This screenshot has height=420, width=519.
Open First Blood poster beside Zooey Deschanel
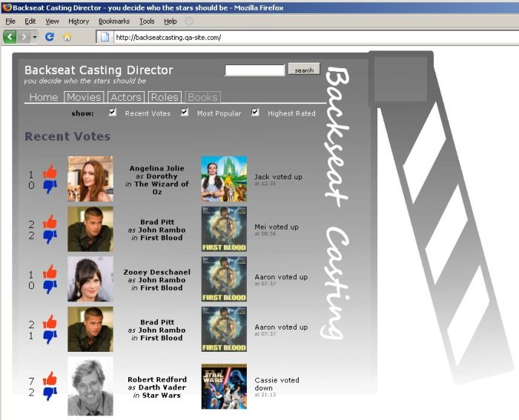[224, 279]
